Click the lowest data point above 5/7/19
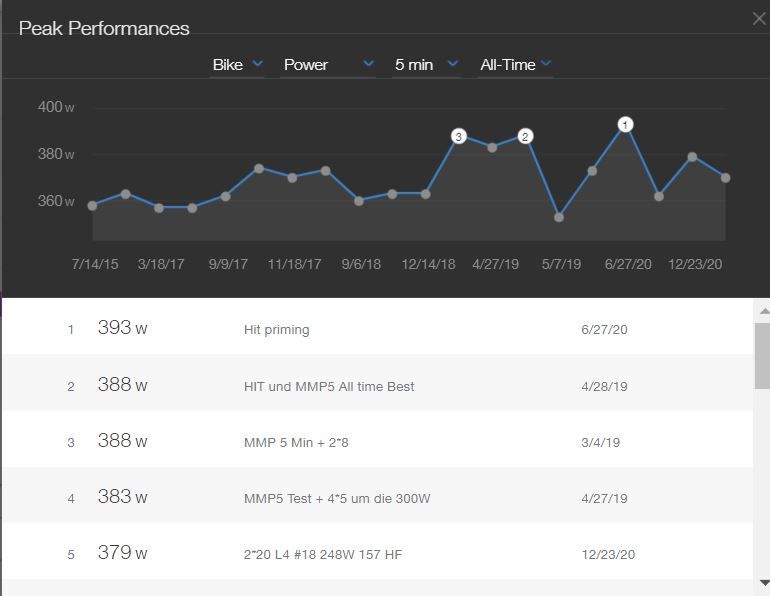This screenshot has height=596, width=770. pyautogui.click(x=559, y=217)
